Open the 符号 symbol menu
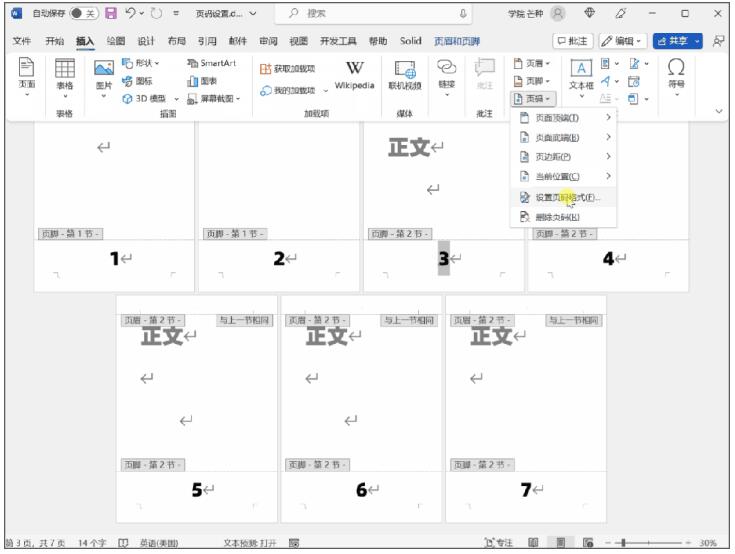Screen dimensions: 735x554 [x=676, y=75]
